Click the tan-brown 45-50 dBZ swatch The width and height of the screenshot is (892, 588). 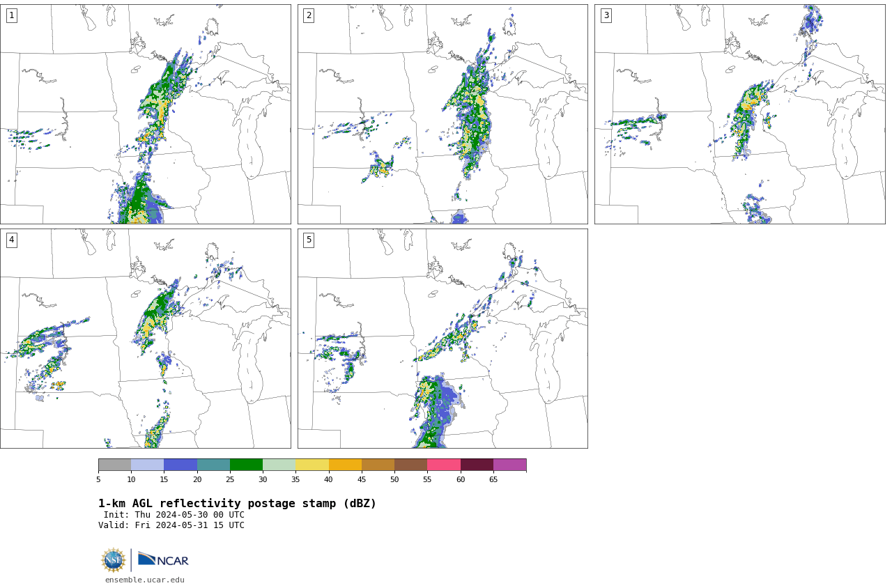pyautogui.click(x=378, y=465)
